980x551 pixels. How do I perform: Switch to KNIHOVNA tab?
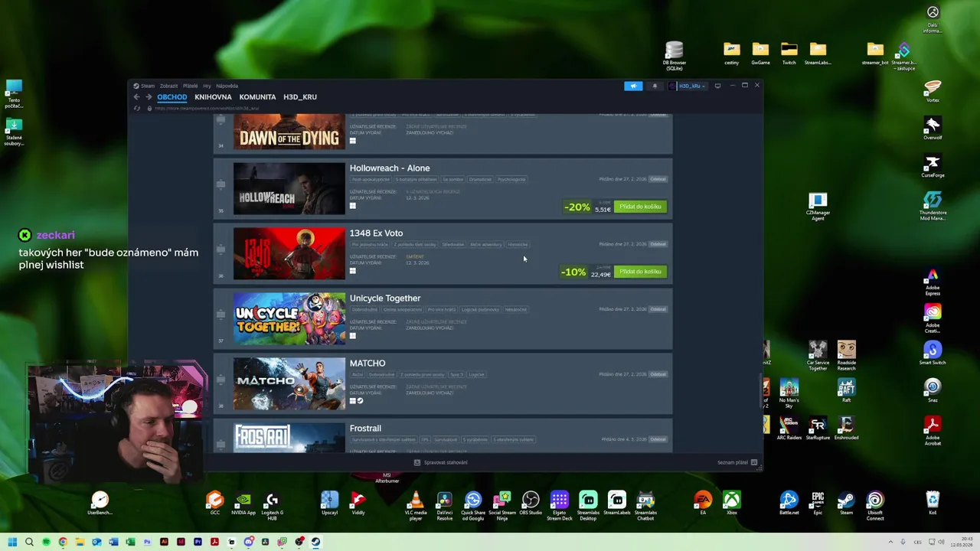(x=213, y=97)
